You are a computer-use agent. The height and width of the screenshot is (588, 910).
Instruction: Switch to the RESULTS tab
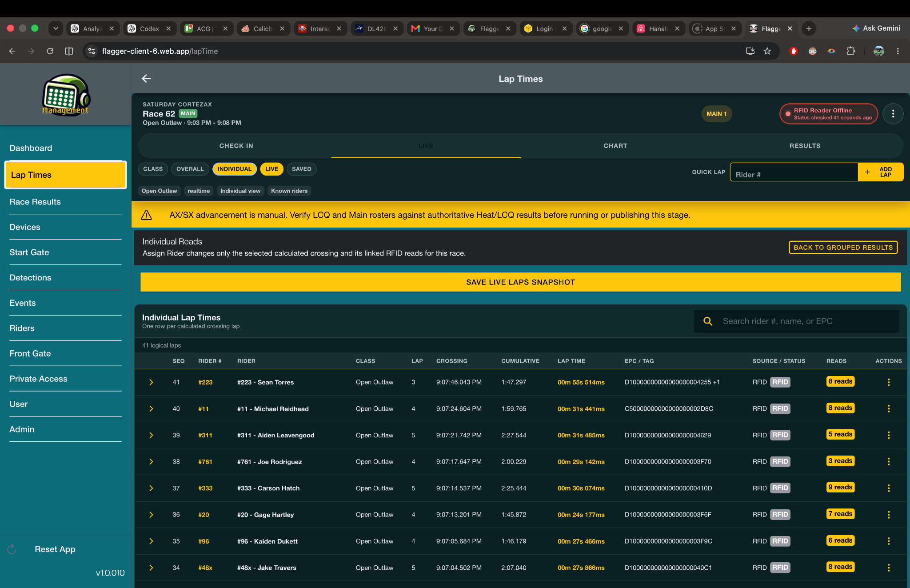point(805,146)
